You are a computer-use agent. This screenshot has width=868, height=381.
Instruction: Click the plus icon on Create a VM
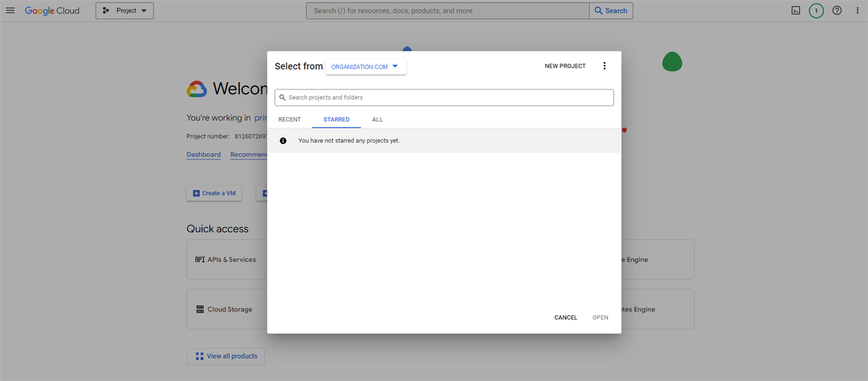[196, 193]
